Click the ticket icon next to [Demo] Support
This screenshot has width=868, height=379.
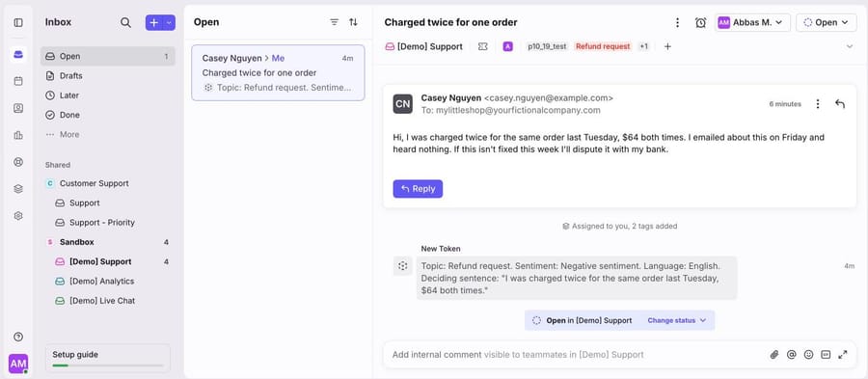click(483, 46)
